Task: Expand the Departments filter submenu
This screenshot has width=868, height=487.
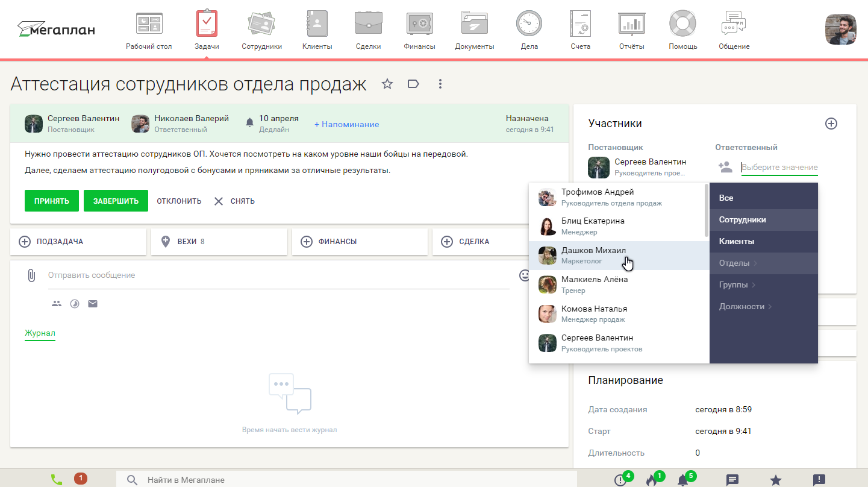Action: (x=738, y=263)
